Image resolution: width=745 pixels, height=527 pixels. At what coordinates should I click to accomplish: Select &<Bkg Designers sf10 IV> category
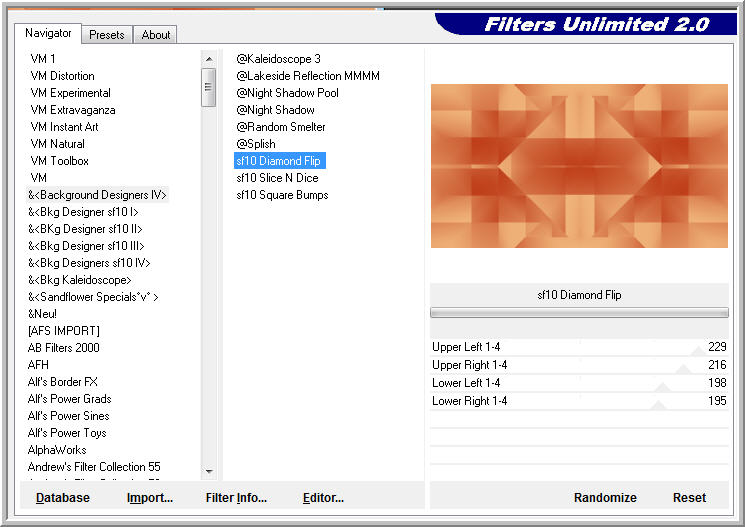pyautogui.click(x=89, y=263)
